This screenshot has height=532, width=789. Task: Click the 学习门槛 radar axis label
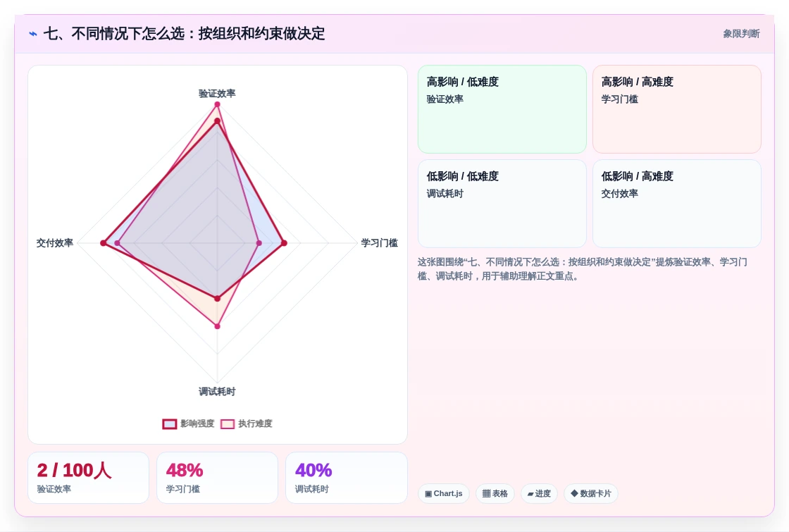[380, 243]
